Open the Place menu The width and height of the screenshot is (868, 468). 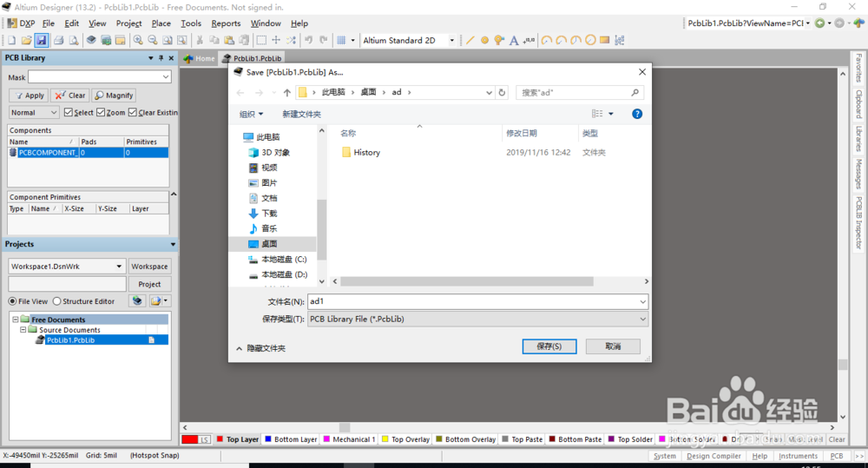click(x=161, y=23)
